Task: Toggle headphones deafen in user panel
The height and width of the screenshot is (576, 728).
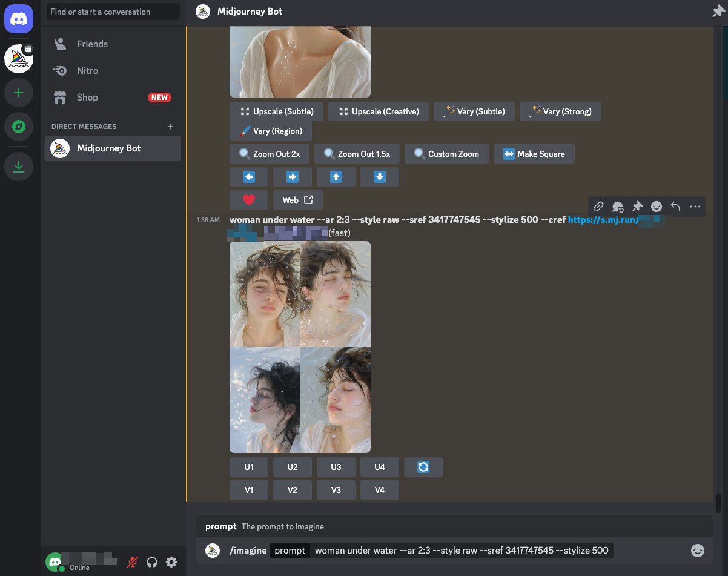Action: 152,562
